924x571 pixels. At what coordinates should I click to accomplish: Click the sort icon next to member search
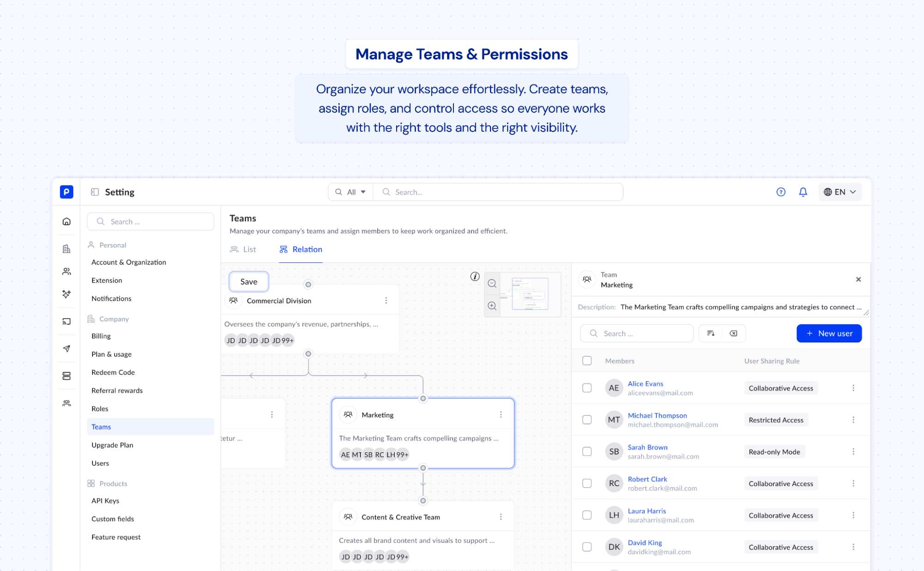pyautogui.click(x=711, y=333)
